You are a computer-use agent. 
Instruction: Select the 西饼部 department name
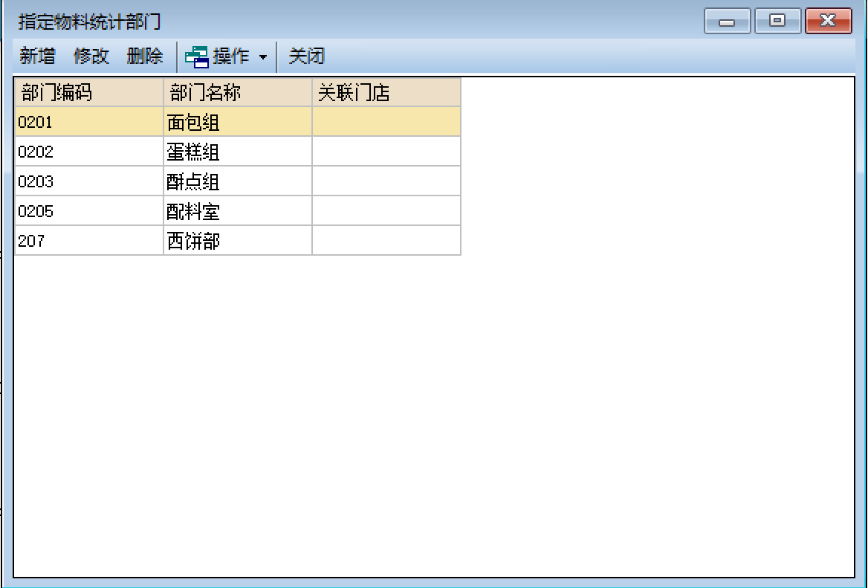tap(238, 241)
